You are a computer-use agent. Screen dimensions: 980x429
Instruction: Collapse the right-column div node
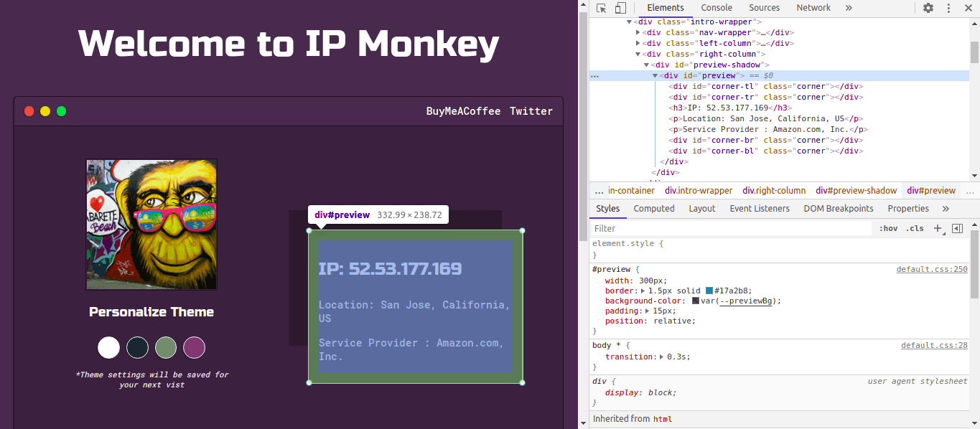pyautogui.click(x=638, y=54)
